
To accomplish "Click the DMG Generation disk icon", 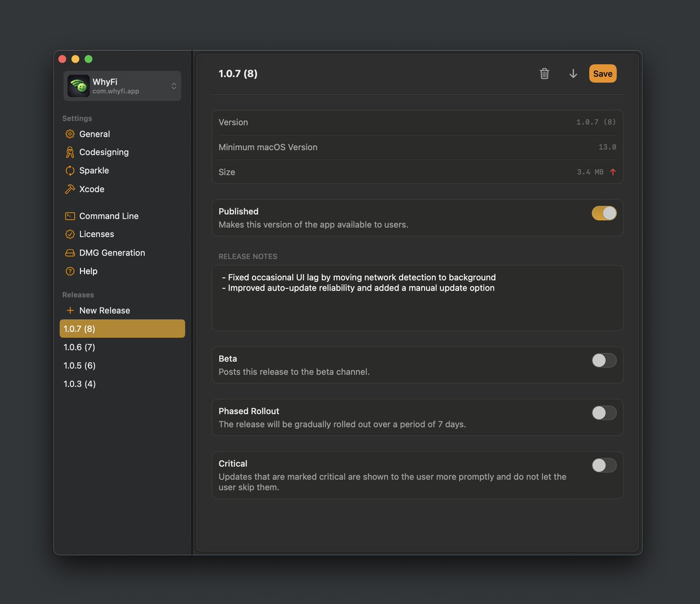I will click(x=70, y=253).
